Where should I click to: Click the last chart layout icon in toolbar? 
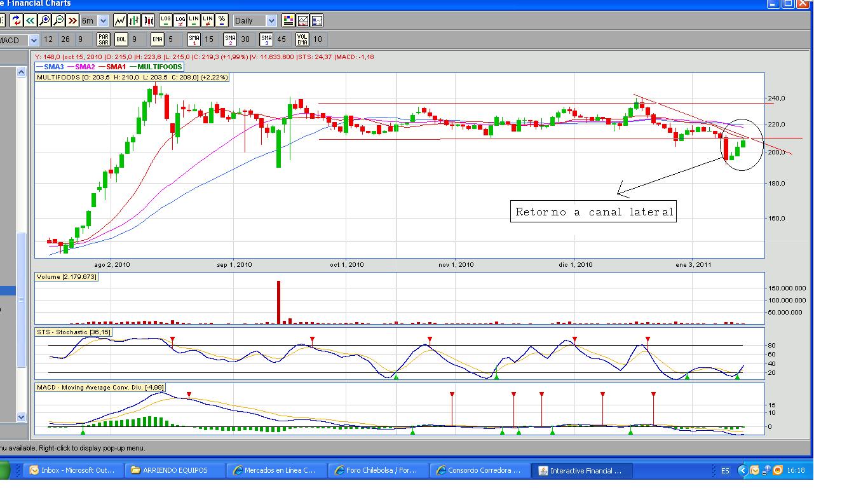click(x=316, y=20)
